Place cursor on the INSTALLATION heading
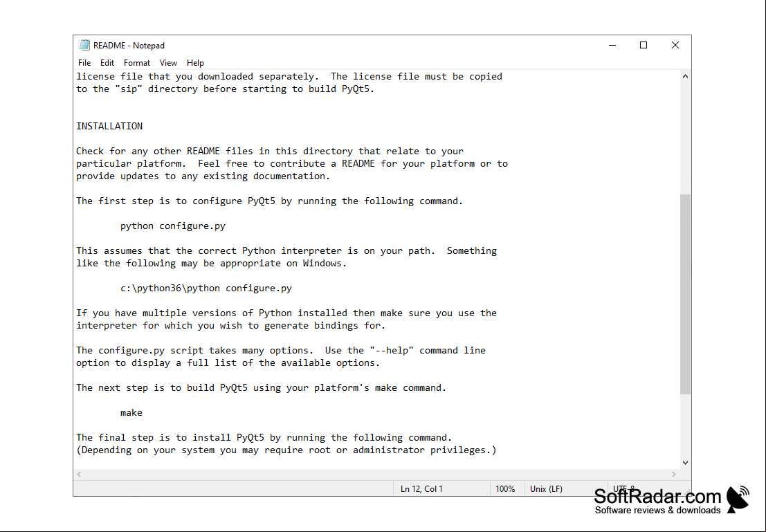The height and width of the screenshot is (532, 766). [x=109, y=126]
